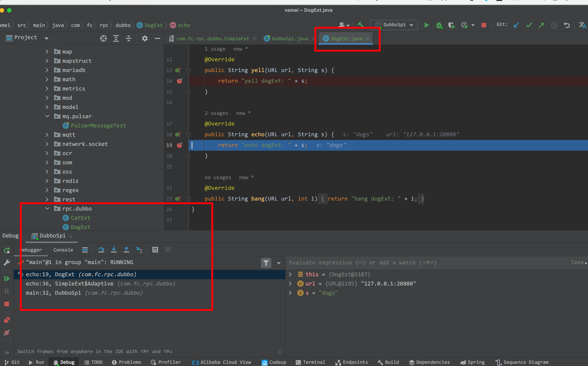Update project via Git blue arrow

(516, 25)
